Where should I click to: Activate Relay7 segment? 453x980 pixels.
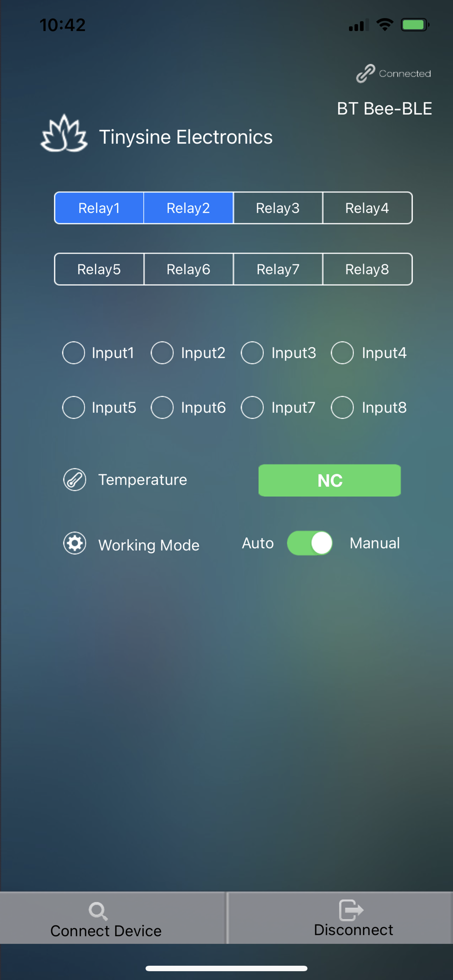[278, 269]
